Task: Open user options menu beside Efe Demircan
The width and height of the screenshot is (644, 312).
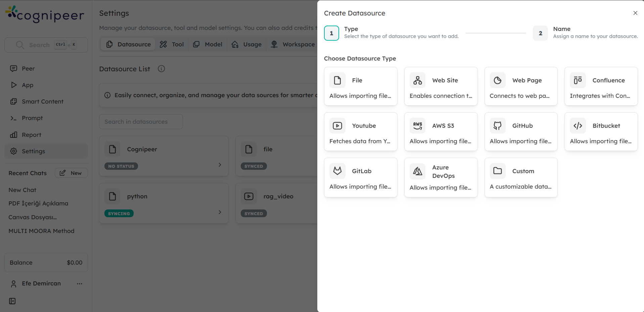Action: coord(80,284)
